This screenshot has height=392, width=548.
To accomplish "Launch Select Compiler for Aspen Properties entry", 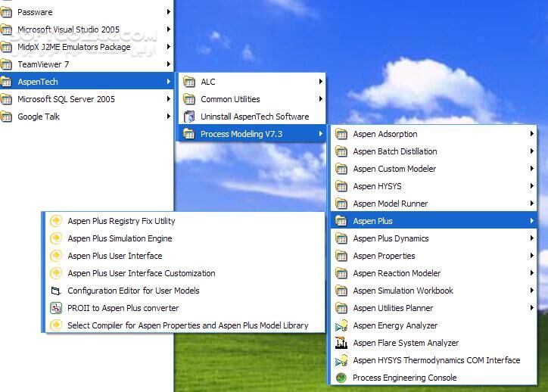I will tap(188, 325).
